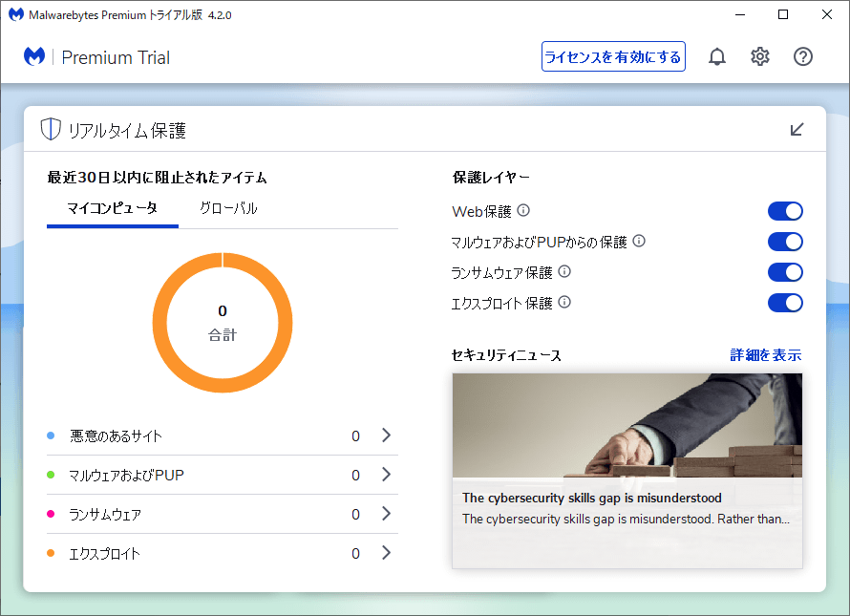Image resolution: width=850 pixels, height=616 pixels.
Task: Select the マイコンピュータ tab
Action: [x=112, y=208]
